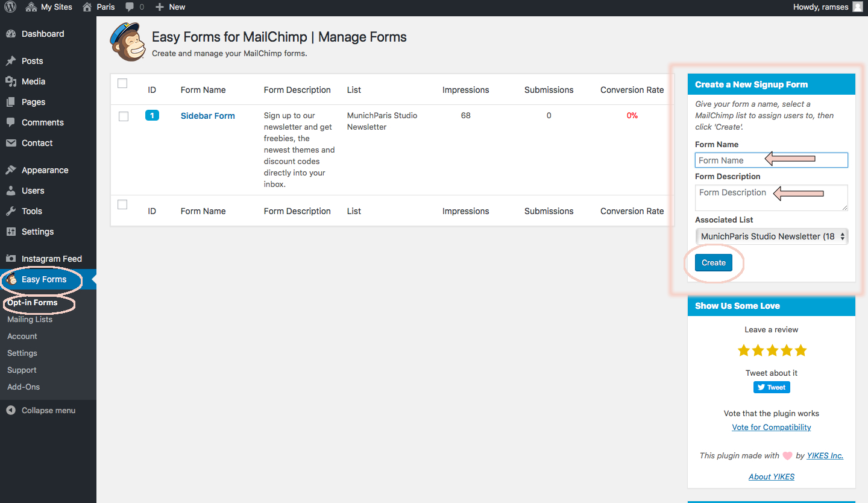The image size is (868, 503).
Task: Open Mailing Lists submenu item
Action: (30, 320)
